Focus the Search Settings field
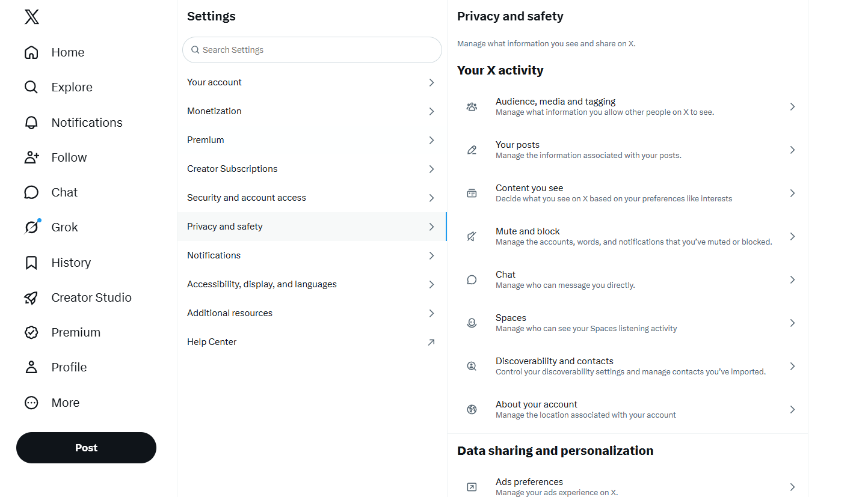868x497 pixels. click(x=312, y=50)
